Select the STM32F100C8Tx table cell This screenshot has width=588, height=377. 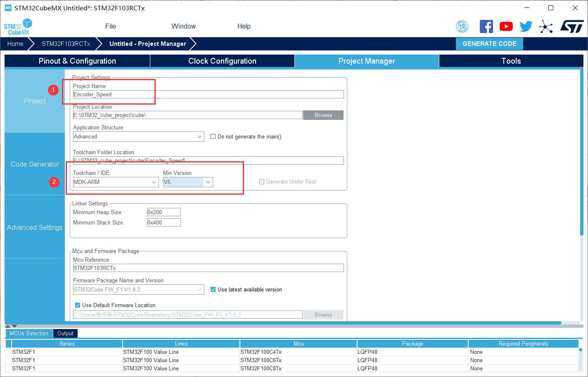tap(298, 368)
